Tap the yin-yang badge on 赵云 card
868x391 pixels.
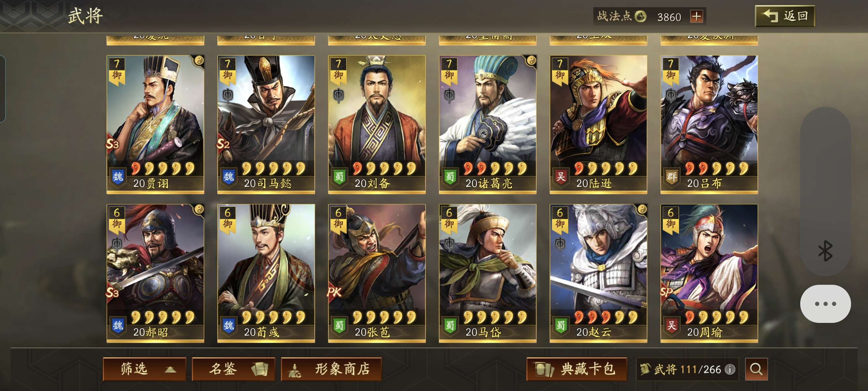click(x=642, y=210)
